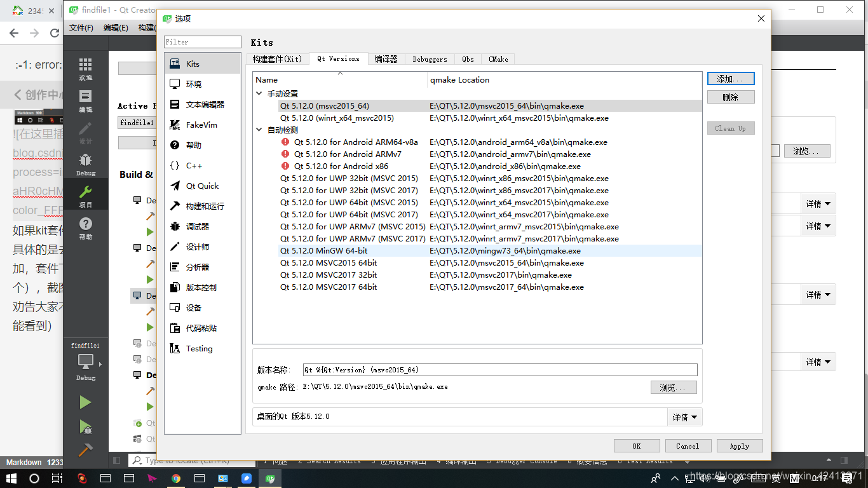Switch to the Debuggers tab
The width and height of the screenshot is (868, 488).
(430, 59)
